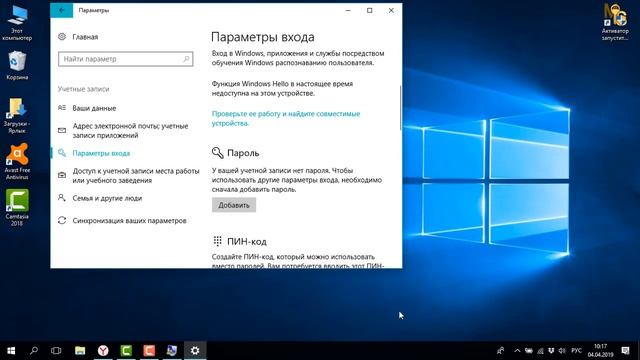Viewport: 640px width, 360px height.
Task: Click the ПИН-код heading
Action: pos(247,242)
